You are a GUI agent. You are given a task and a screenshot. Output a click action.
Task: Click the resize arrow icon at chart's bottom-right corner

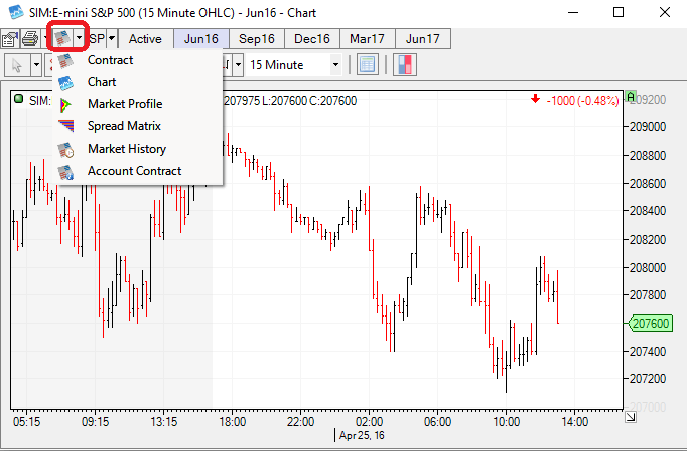click(x=630, y=416)
